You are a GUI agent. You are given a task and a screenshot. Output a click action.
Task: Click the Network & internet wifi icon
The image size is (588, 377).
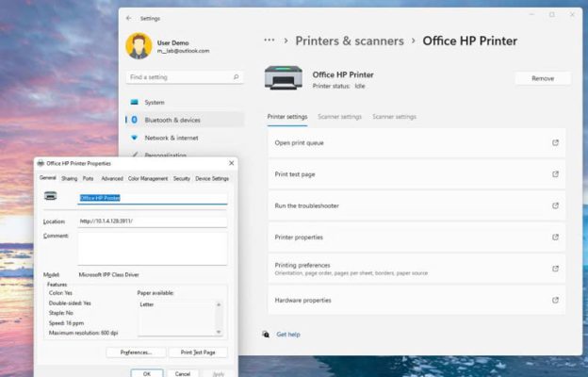(134, 138)
